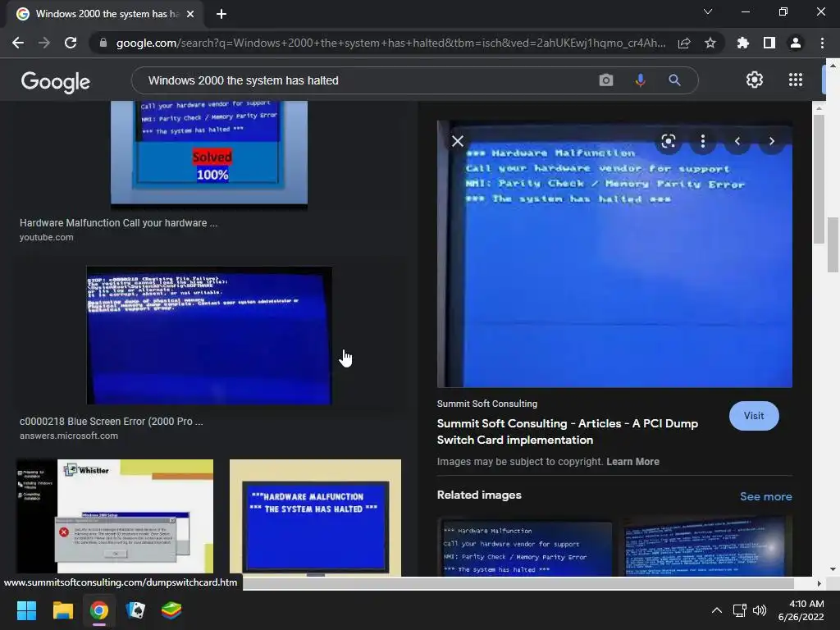Click the Visit button

(754, 416)
